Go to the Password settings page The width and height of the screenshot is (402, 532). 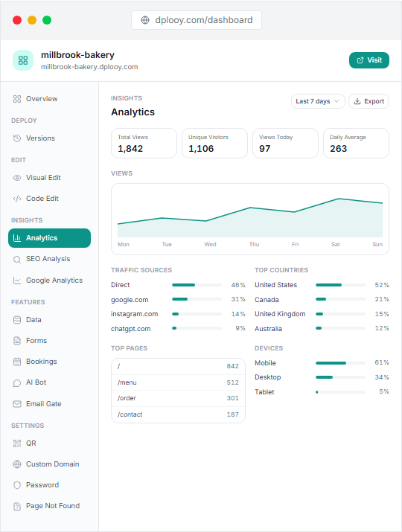[x=50, y=485]
